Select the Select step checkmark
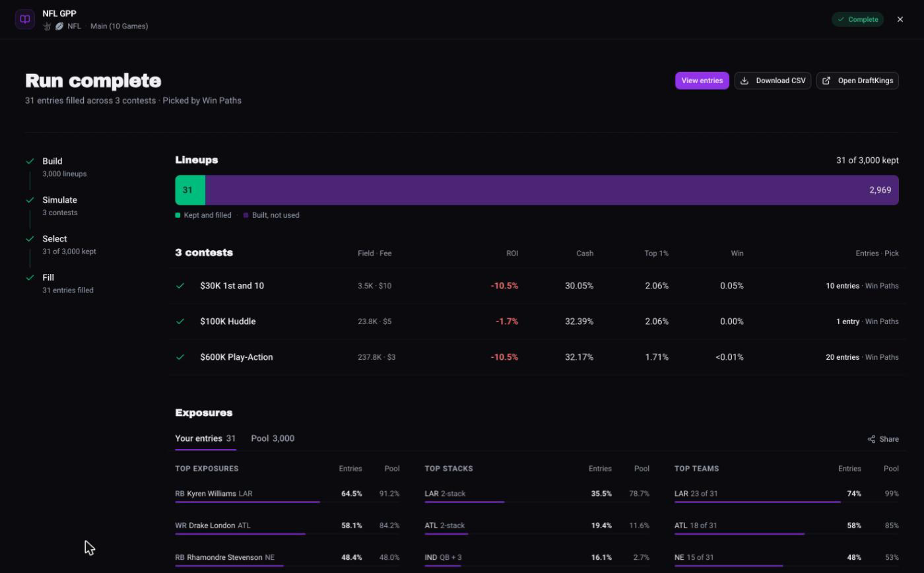Screen dimensions: 924x573 30,239
